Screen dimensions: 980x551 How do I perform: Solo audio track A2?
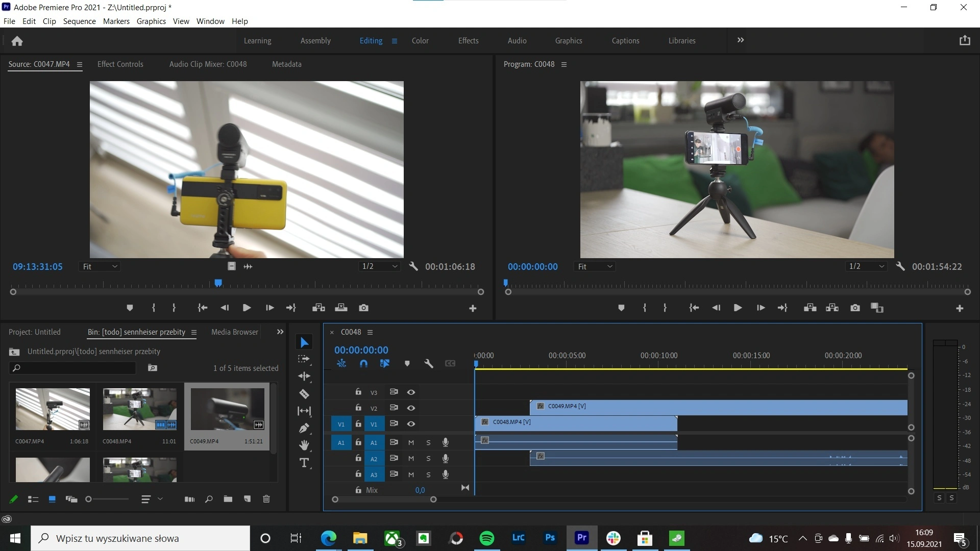[x=428, y=459]
